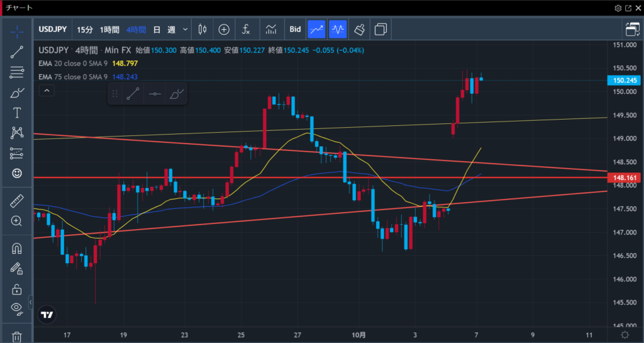Click the 148.161 red price label

(x=622, y=178)
